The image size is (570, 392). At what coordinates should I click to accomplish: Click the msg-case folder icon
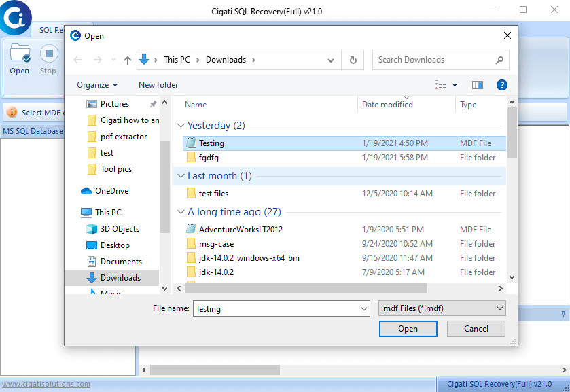[x=191, y=244]
